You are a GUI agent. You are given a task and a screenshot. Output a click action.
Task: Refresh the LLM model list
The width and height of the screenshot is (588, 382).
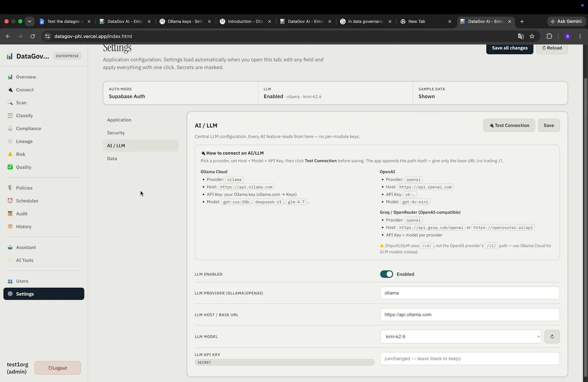point(552,336)
